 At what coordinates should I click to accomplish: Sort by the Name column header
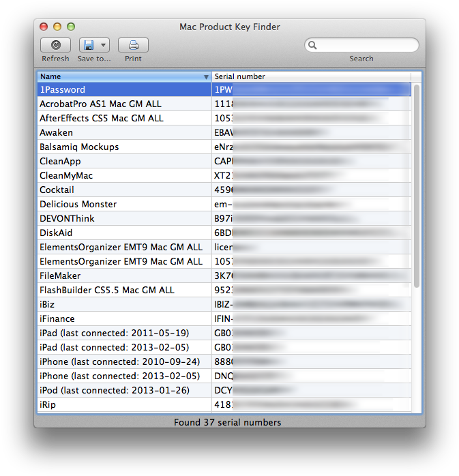119,76
